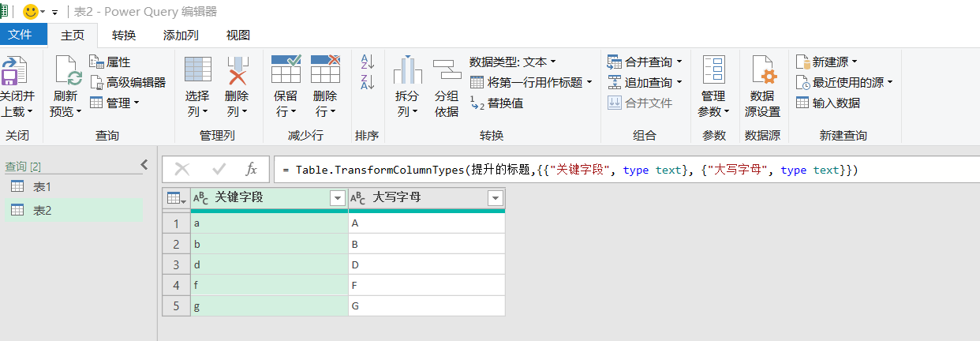
Task: Click the 新建源 new source button
Action: pos(826,62)
